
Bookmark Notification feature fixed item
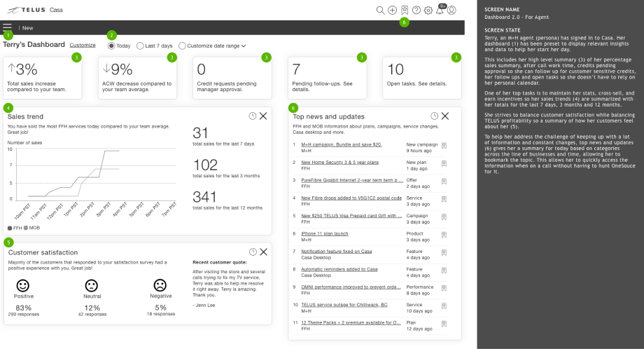444,252
